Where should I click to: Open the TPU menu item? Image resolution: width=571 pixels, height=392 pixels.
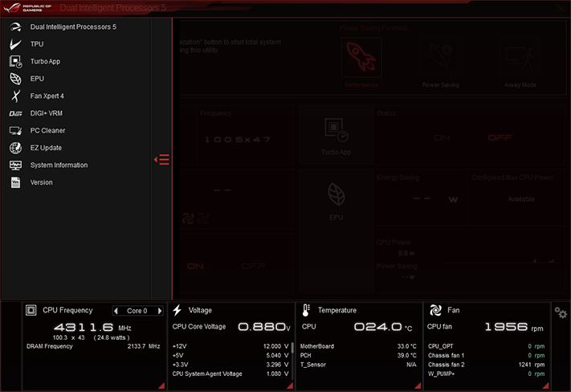point(37,44)
